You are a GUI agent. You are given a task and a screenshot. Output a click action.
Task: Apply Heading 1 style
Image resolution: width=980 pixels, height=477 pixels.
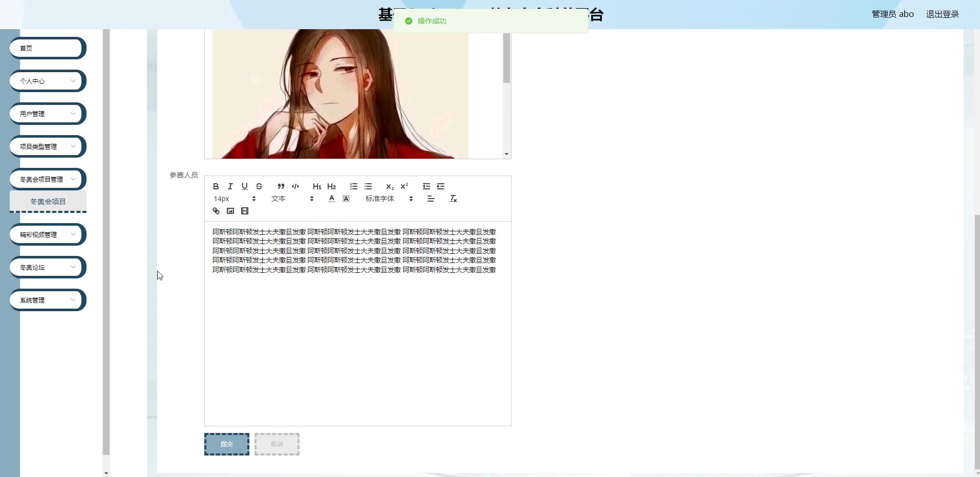click(317, 186)
